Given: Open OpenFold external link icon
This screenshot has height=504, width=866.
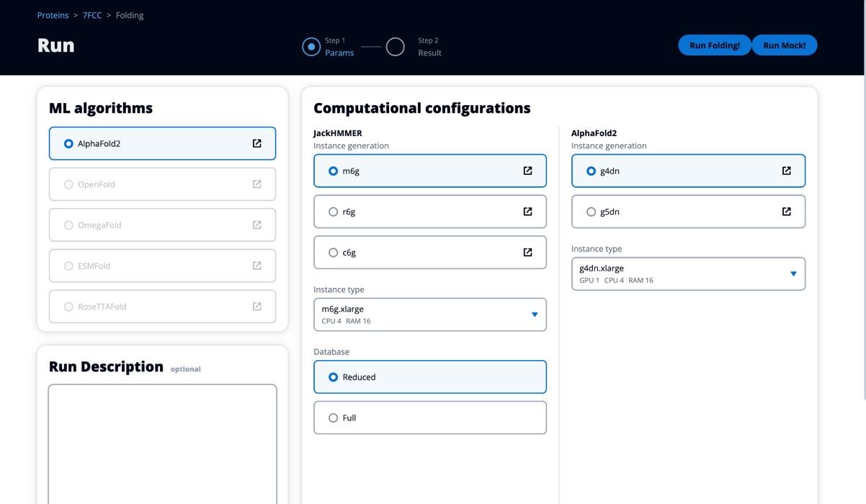Looking at the screenshot, I should [x=256, y=184].
